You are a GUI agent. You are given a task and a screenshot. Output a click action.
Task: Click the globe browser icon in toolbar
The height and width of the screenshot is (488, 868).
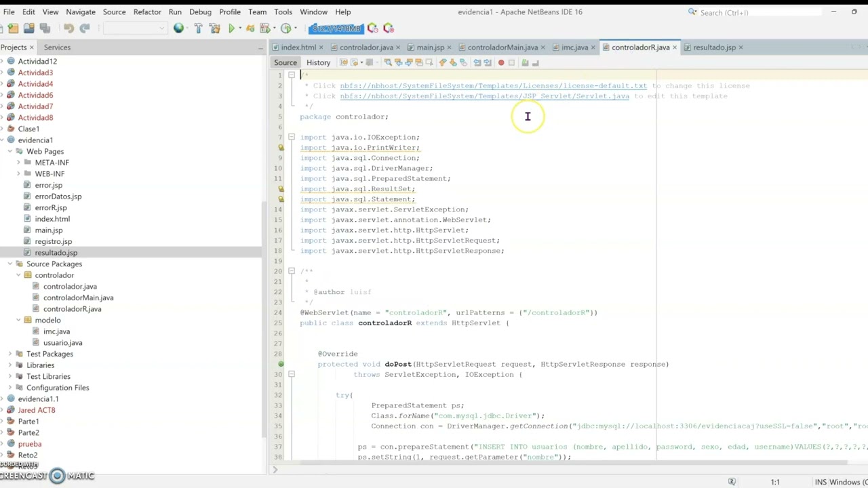[178, 28]
